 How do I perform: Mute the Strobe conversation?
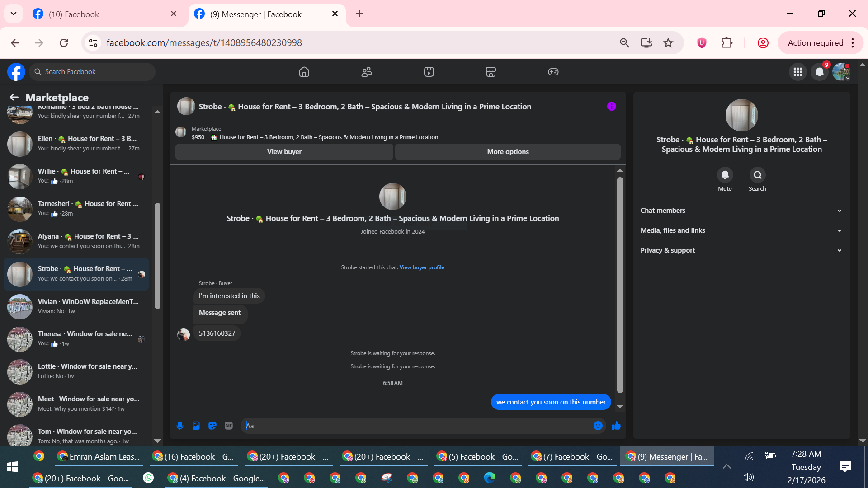pyautogui.click(x=725, y=175)
